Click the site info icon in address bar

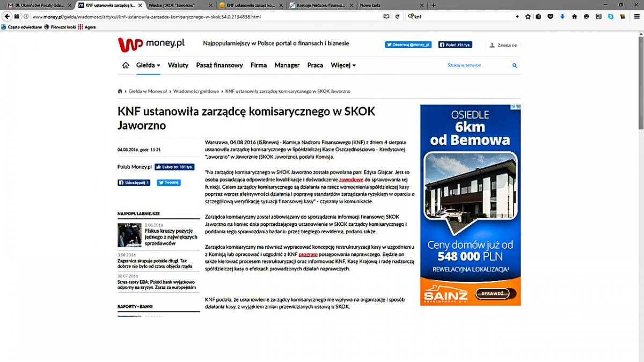(x=26, y=17)
